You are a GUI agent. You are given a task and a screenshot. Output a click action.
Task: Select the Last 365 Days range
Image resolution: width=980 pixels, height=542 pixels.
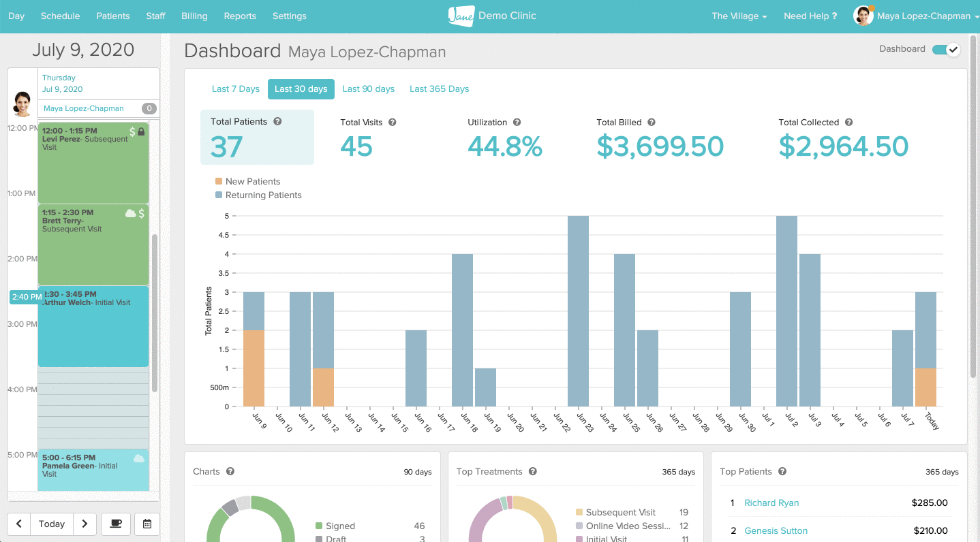point(440,89)
